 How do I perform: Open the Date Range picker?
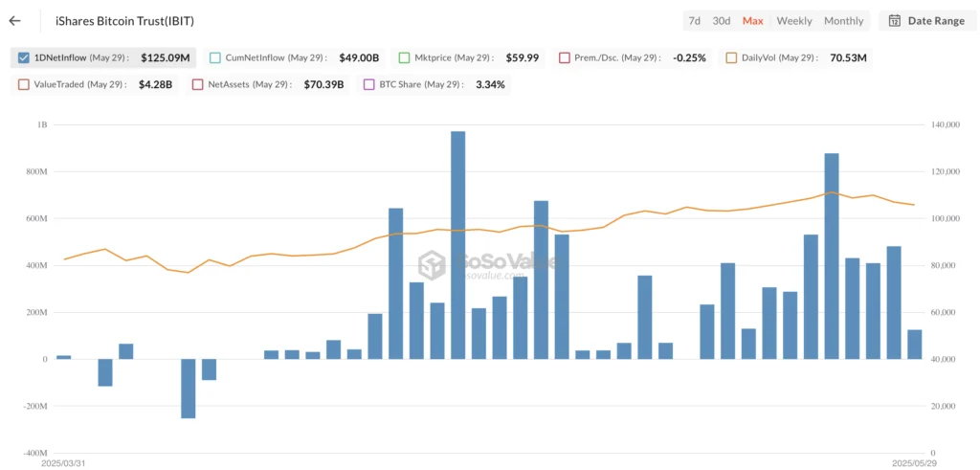(x=926, y=21)
